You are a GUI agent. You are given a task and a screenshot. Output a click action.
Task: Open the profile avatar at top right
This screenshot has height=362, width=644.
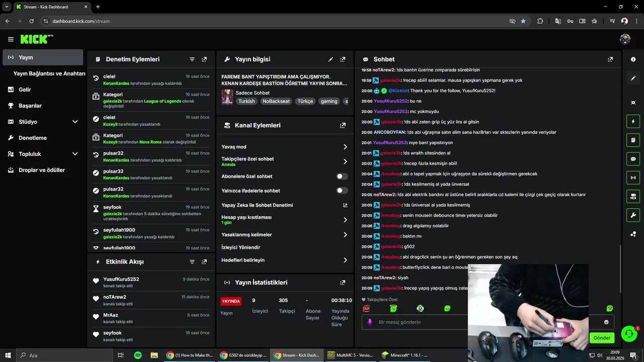(x=625, y=39)
